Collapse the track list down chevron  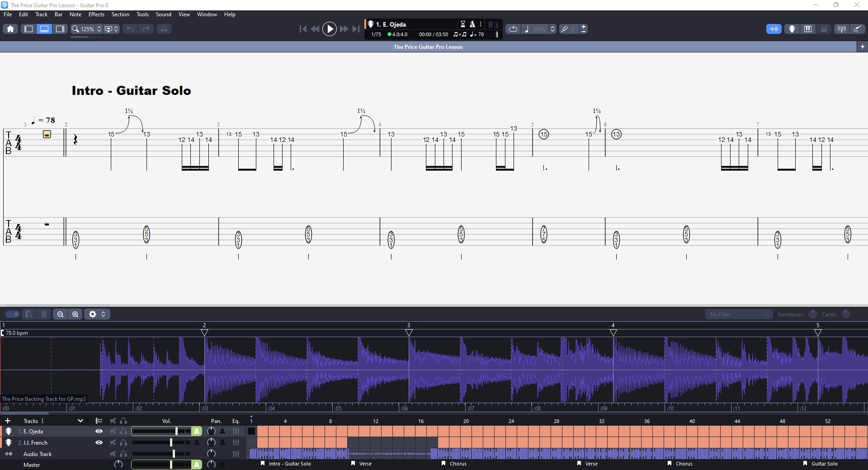tap(80, 421)
